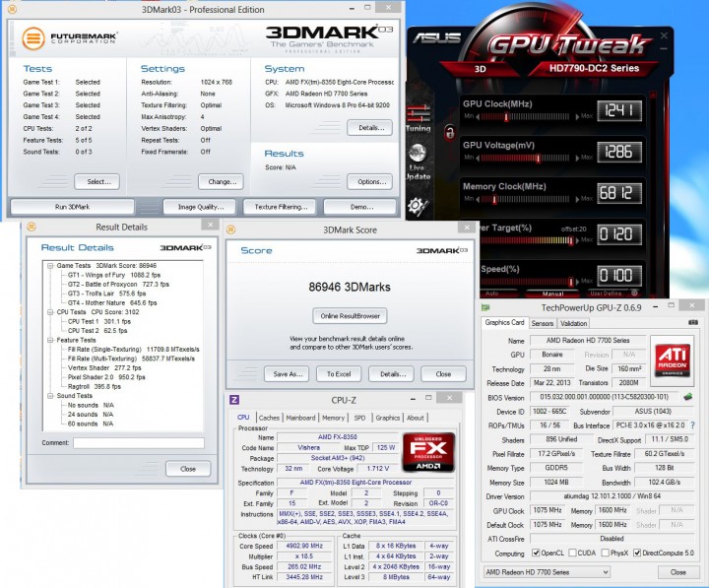
Task: Click Texture Filtering... button
Action: tap(281, 207)
